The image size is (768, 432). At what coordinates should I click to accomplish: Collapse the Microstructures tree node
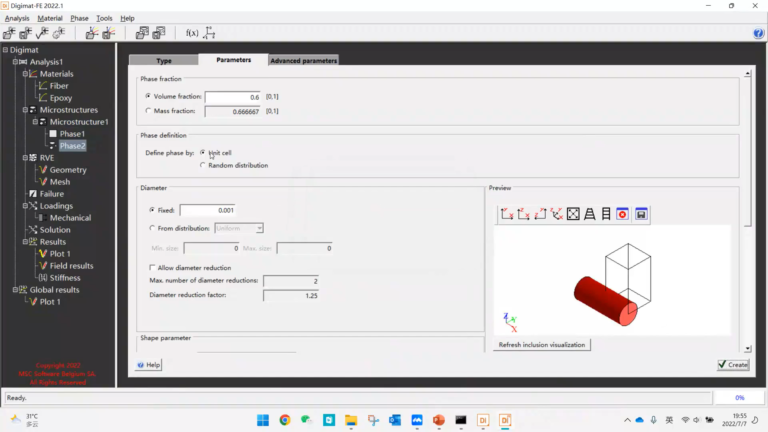pos(25,110)
